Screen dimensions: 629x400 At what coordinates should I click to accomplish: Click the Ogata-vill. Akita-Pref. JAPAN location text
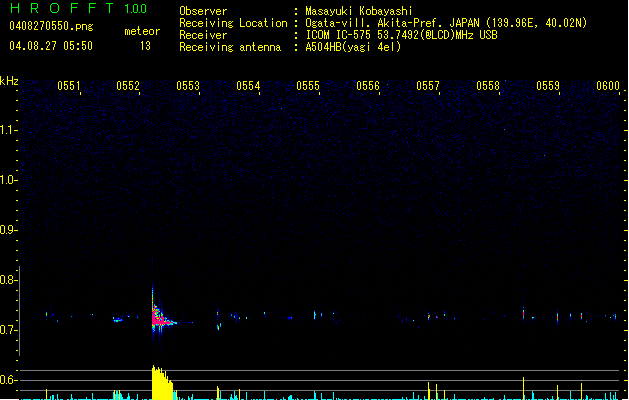[446, 23]
